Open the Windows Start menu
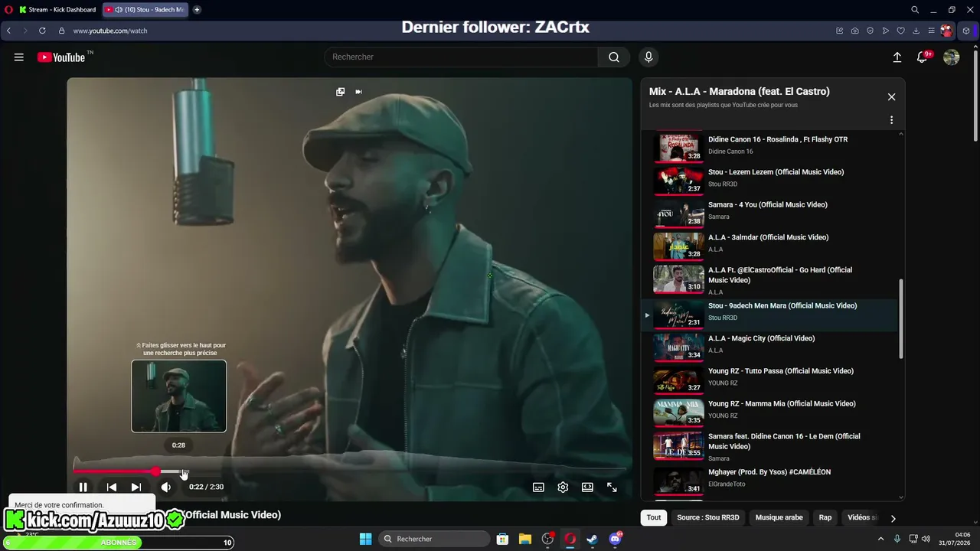 tap(365, 539)
